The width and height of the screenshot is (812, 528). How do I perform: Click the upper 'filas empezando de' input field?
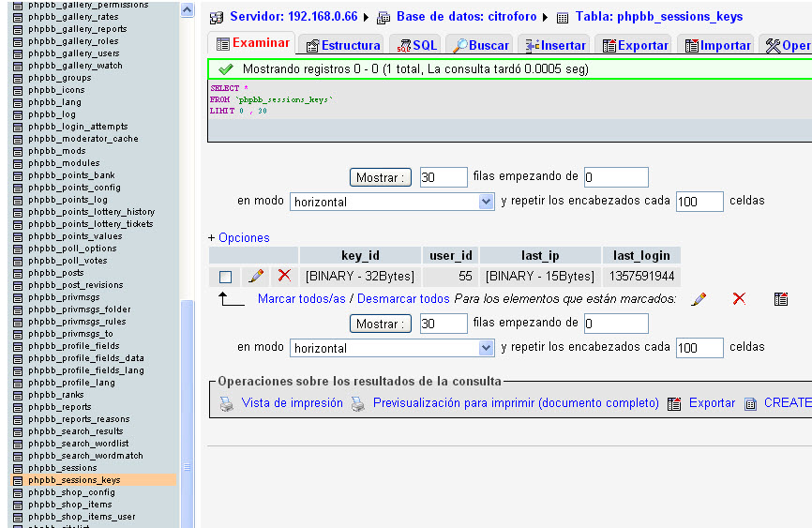[x=616, y=177]
